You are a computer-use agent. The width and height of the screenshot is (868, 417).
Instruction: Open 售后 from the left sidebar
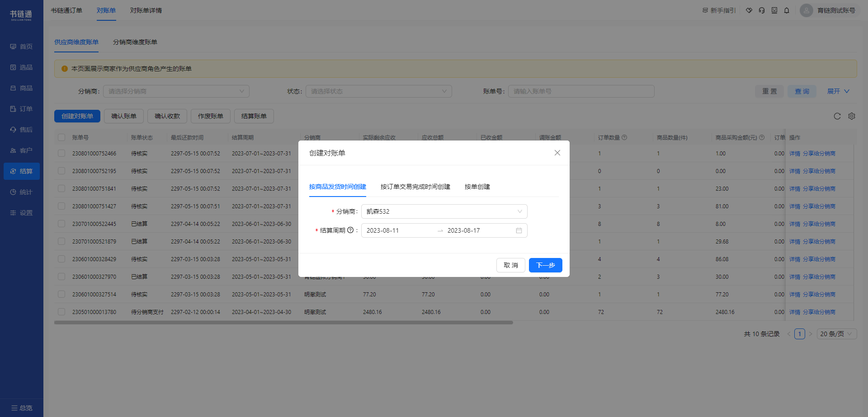point(21,130)
